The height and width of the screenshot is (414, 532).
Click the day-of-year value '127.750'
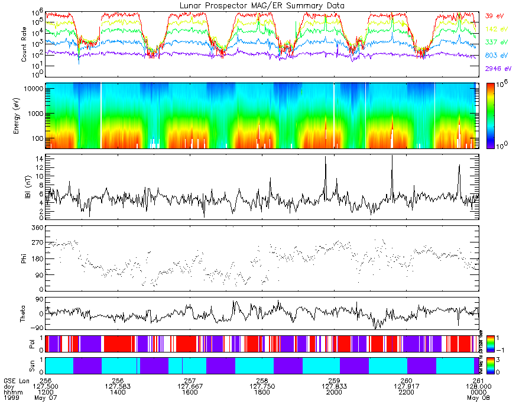pos(262,387)
